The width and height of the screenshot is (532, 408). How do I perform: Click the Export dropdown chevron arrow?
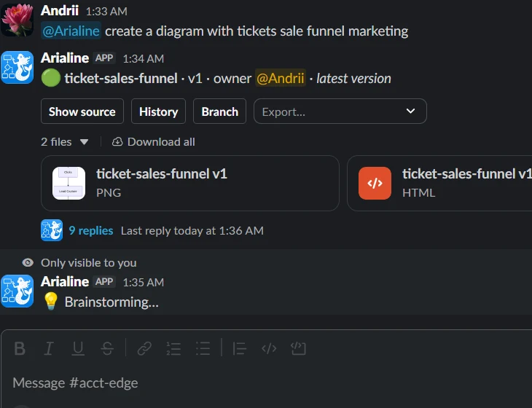pyautogui.click(x=410, y=111)
